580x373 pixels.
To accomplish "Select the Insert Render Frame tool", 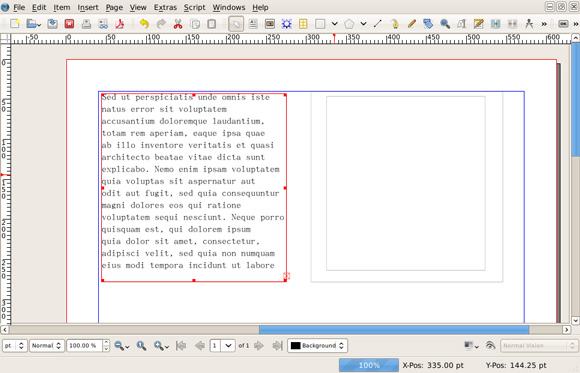I will coord(287,24).
